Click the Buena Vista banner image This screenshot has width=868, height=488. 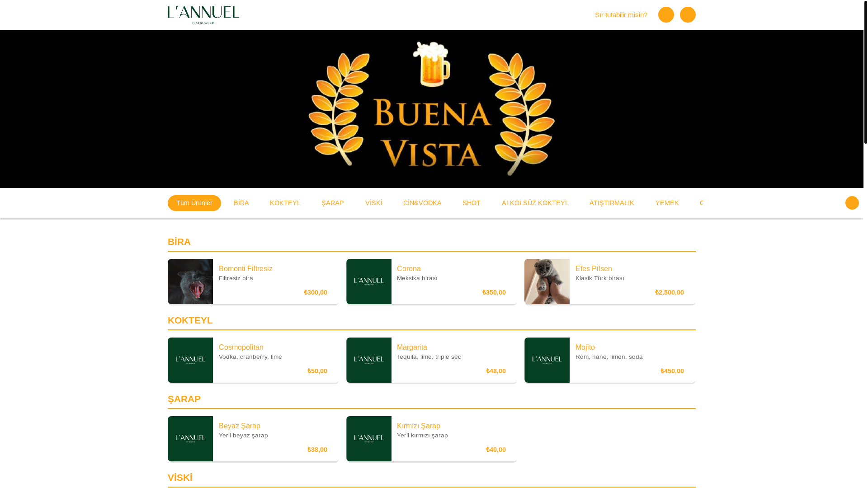[x=432, y=109]
